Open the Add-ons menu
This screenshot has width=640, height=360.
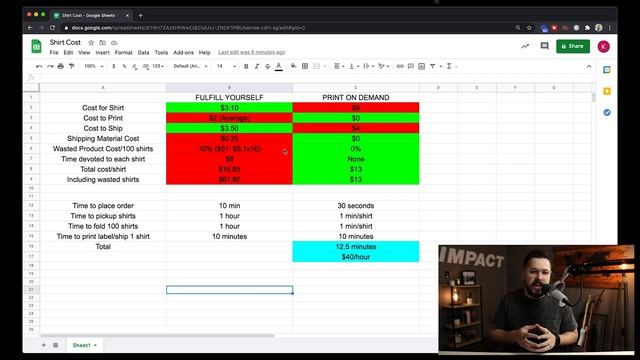(183, 53)
